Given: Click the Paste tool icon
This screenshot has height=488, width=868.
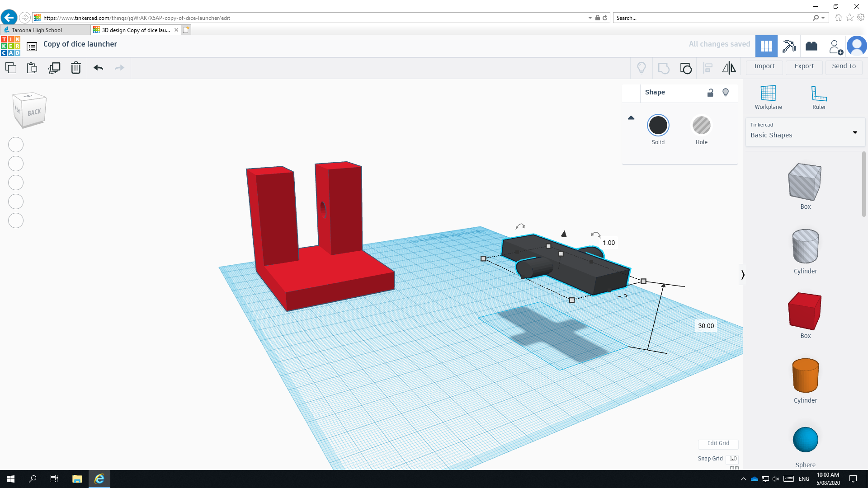Looking at the screenshot, I should click(32, 68).
